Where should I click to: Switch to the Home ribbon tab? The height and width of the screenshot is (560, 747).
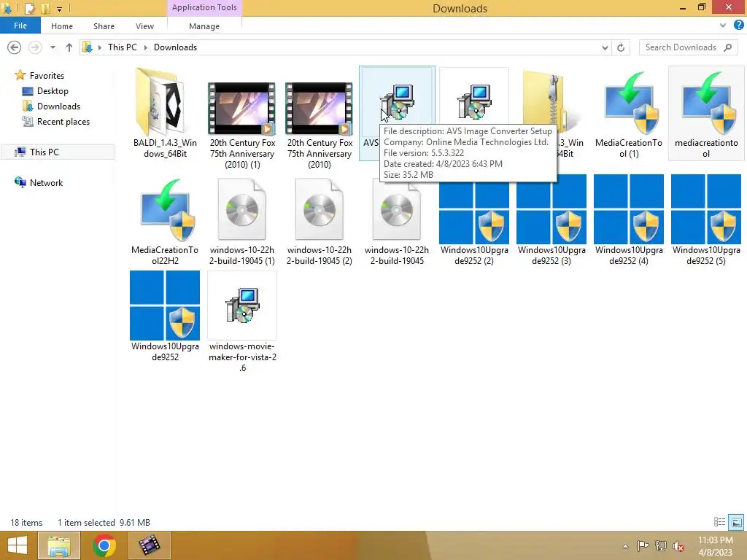(62, 26)
